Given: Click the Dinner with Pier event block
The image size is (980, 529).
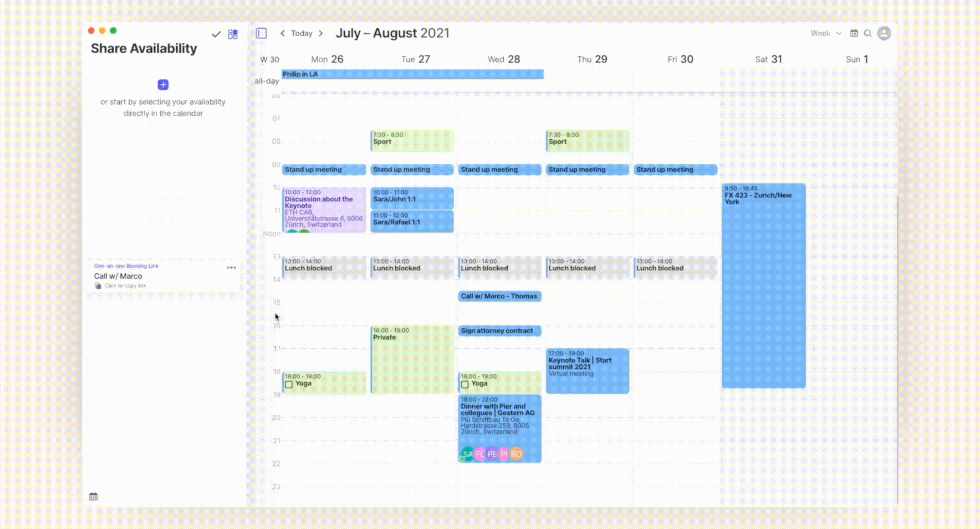Looking at the screenshot, I should 499,427.
